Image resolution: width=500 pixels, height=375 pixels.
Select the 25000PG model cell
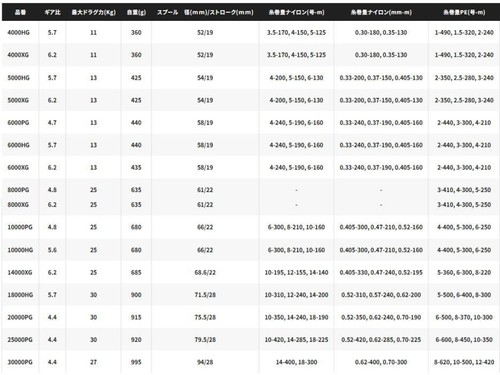click(x=20, y=340)
